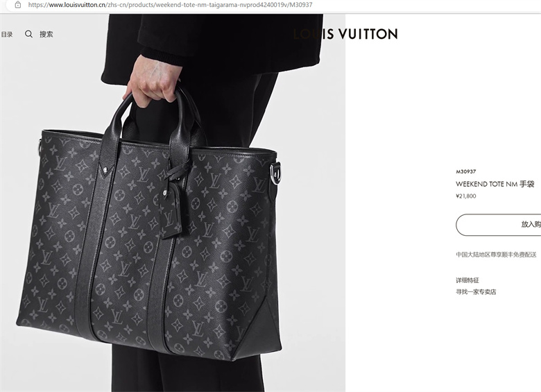
Task: Click the M30937 product code
Action: pyautogui.click(x=466, y=171)
